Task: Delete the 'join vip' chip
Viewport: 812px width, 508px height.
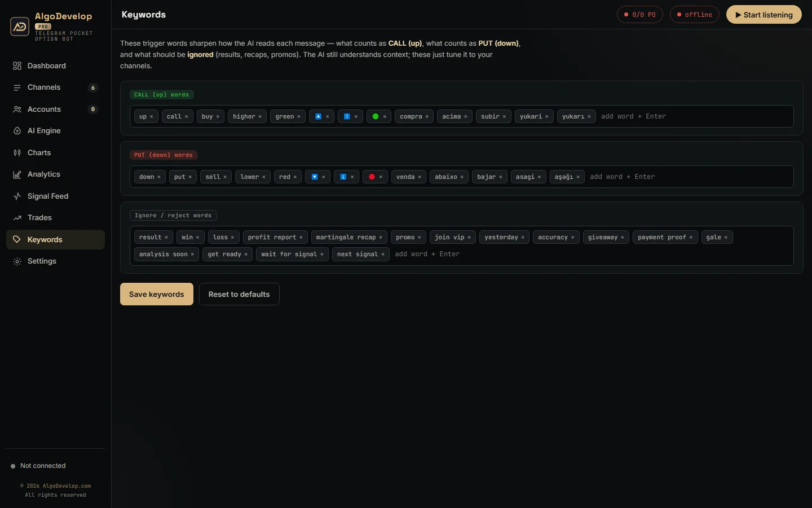Action: click(x=469, y=238)
